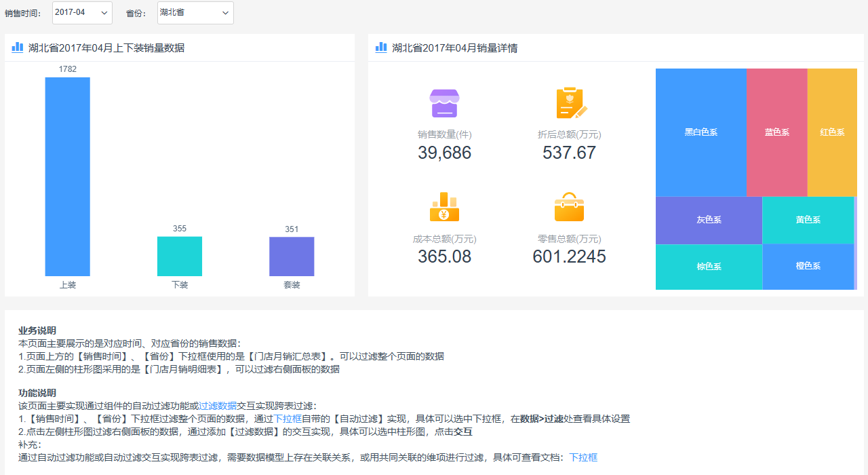
Task: Click the 下装 bar in the chart
Action: click(179, 256)
